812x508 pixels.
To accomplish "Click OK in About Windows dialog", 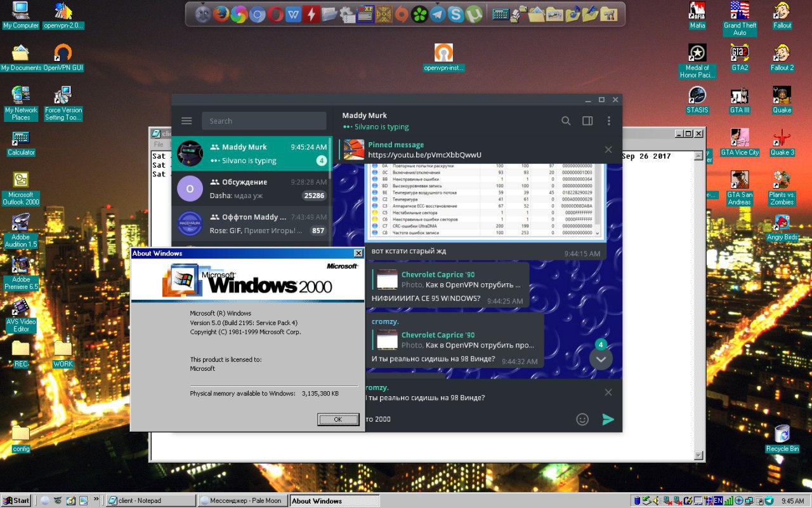I will click(x=337, y=419).
